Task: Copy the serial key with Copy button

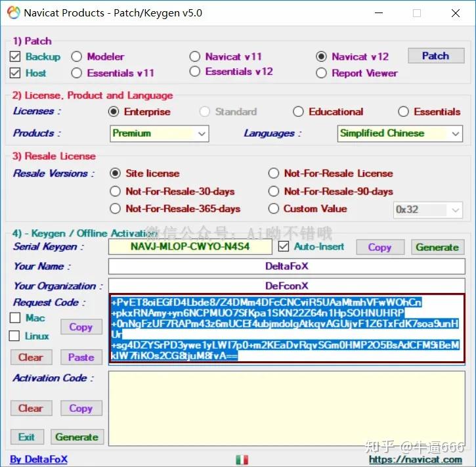Action: click(x=380, y=247)
